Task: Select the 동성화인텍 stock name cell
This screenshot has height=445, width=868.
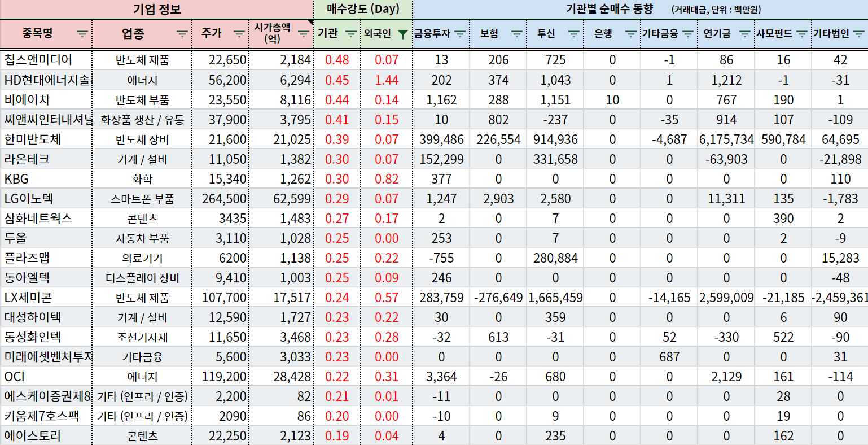Action: point(46,337)
